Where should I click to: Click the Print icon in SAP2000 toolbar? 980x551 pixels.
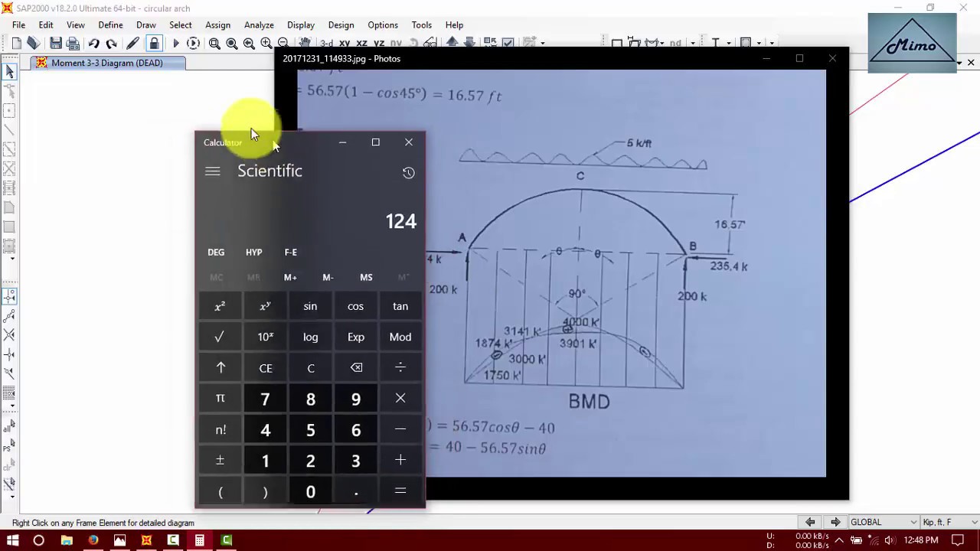coord(73,44)
